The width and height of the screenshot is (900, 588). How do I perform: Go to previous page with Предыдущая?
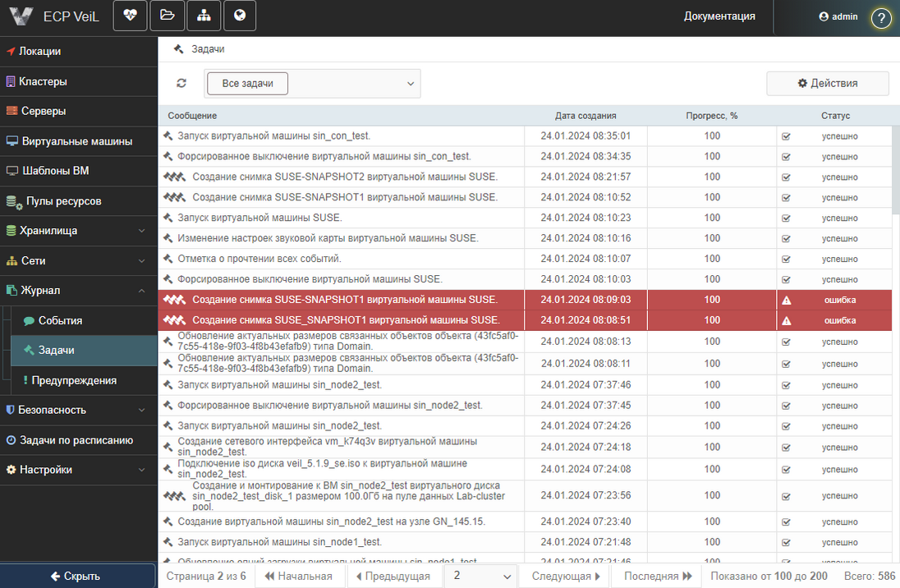[x=393, y=576]
